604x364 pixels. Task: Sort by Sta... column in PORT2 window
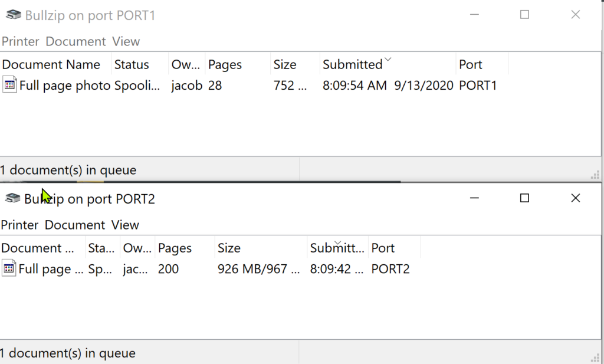103,248
